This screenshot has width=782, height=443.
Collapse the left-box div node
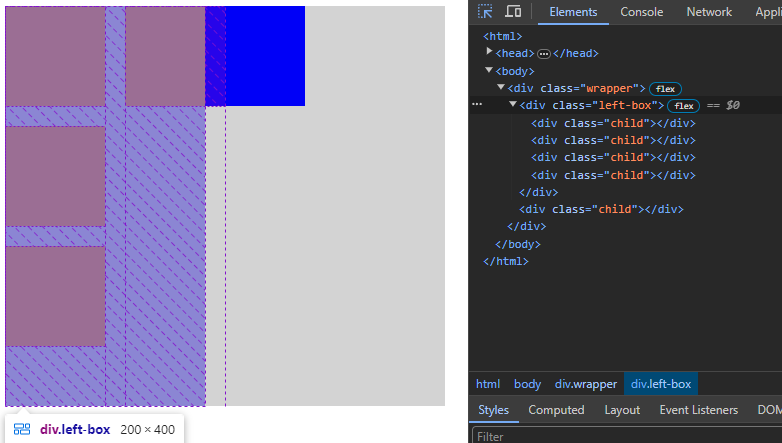pyautogui.click(x=513, y=104)
